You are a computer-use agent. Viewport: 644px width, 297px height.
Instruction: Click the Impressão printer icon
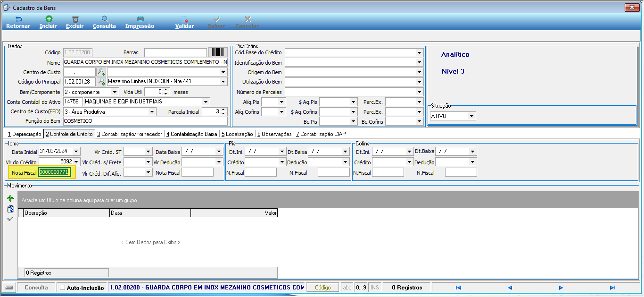point(140,19)
